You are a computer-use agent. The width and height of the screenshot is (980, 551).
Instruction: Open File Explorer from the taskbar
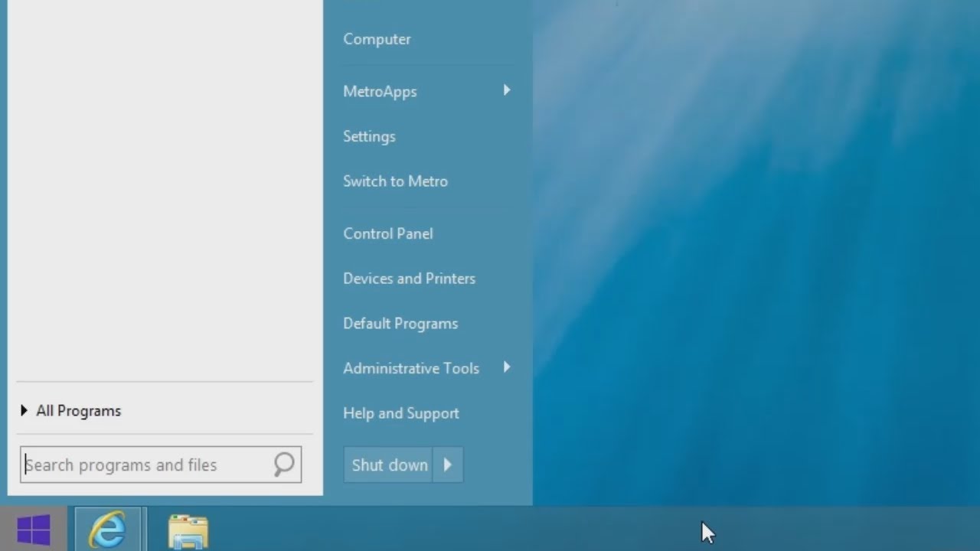tap(188, 531)
